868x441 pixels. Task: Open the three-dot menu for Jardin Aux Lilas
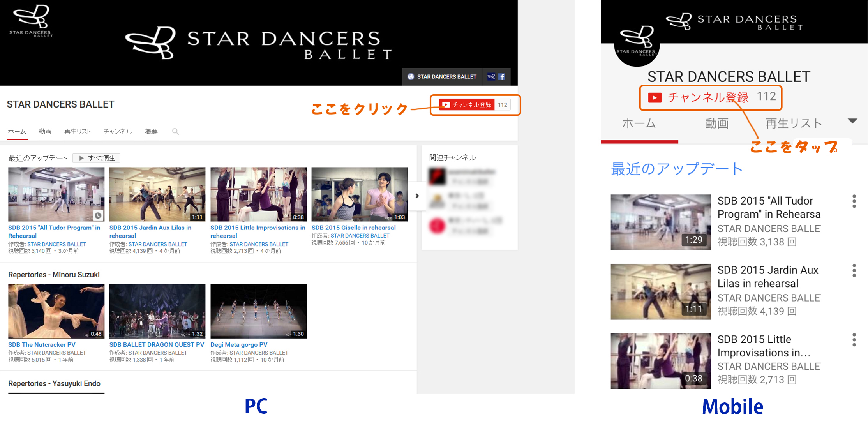(854, 270)
